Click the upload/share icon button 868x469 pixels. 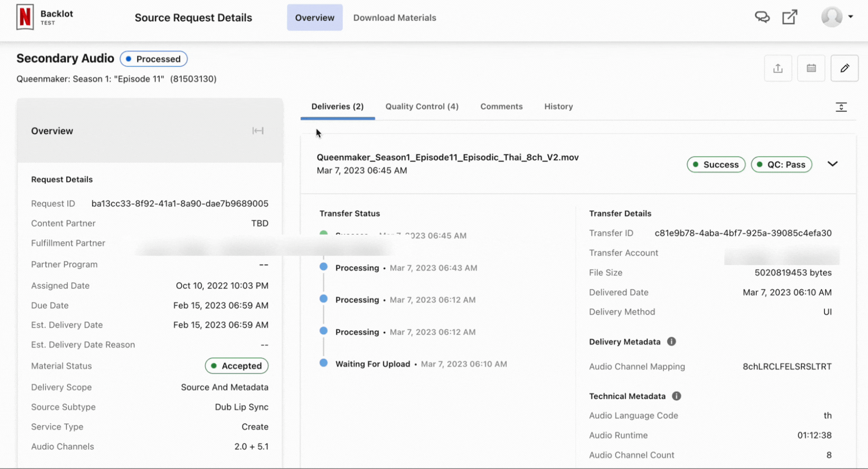tap(778, 68)
